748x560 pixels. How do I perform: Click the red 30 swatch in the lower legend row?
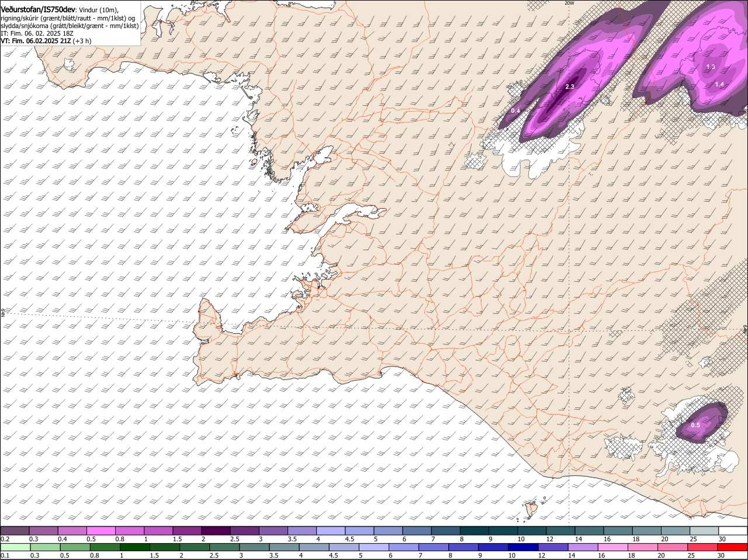tap(733, 547)
